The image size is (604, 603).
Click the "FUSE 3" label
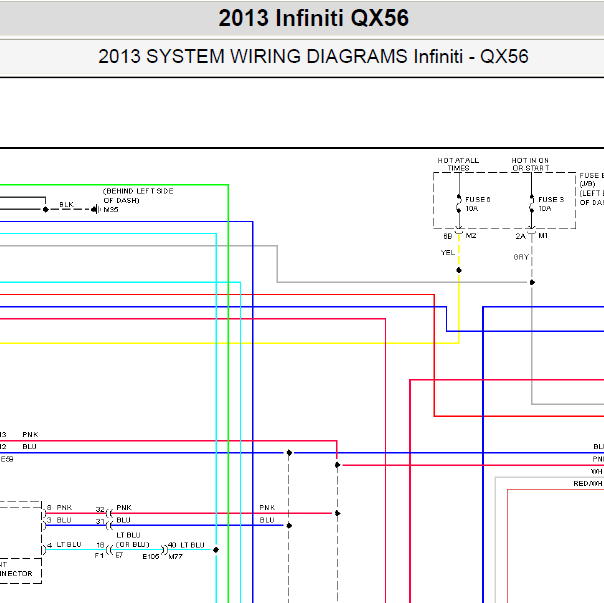[x=551, y=199]
